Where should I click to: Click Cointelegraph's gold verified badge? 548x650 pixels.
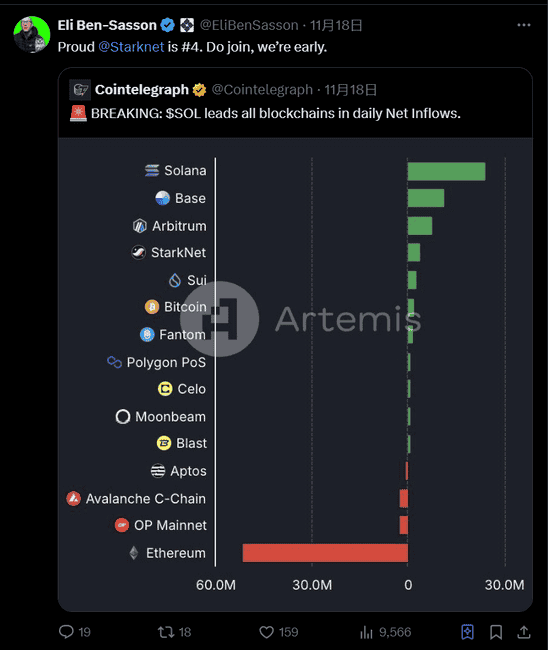tap(199, 90)
